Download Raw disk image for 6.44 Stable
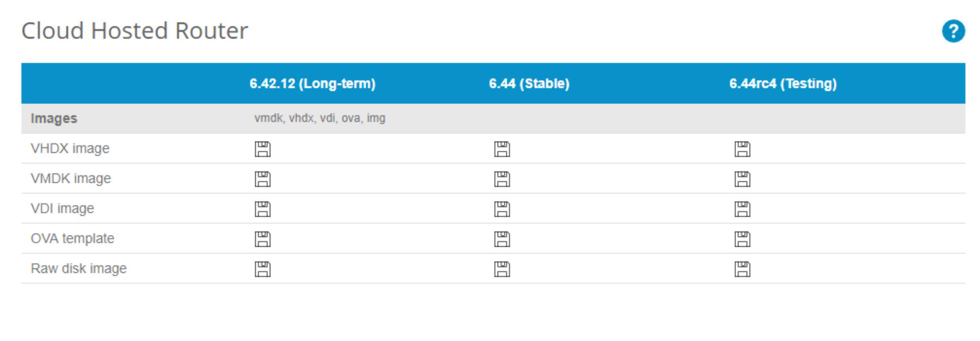The height and width of the screenshot is (341, 980). pos(502,269)
